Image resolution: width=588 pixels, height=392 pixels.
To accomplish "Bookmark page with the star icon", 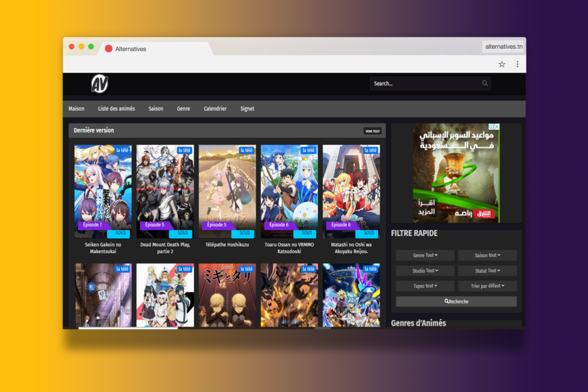I will tap(502, 64).
